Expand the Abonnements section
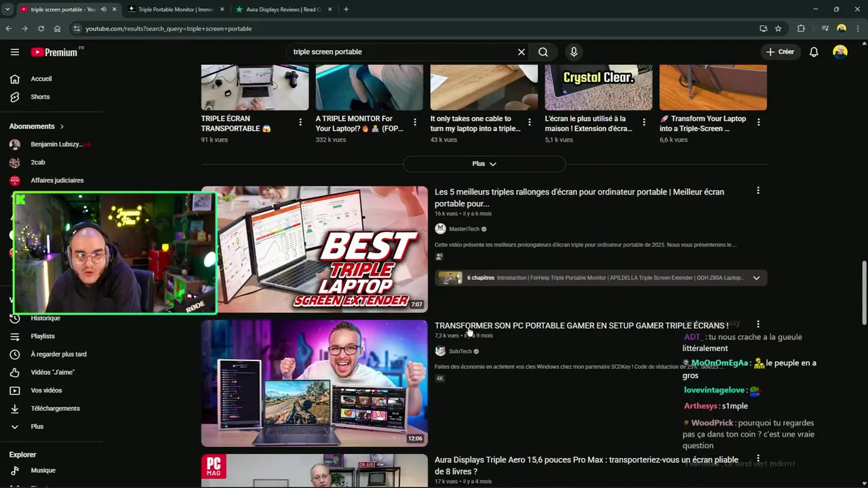Viewport: 868px width, 488px height. click(37, 126)
